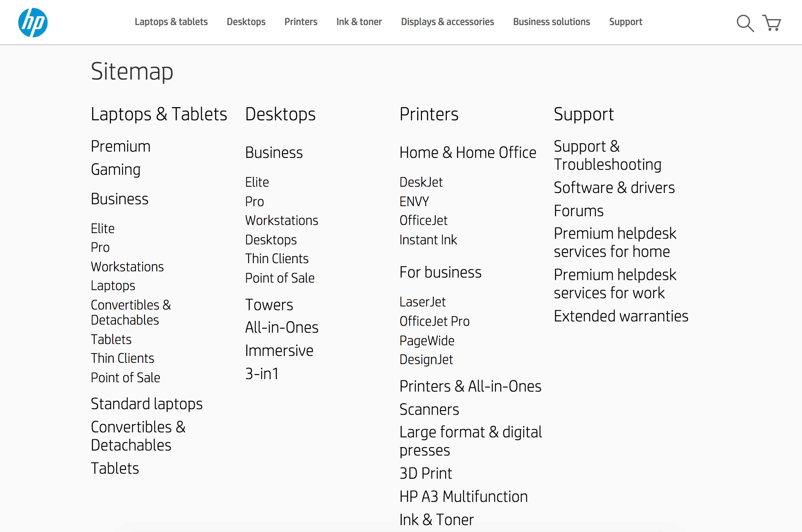The image size is (802, 532).
Task: Go to the Gaming laptops link
Action: pyautogui.click(x=116, y=169)
